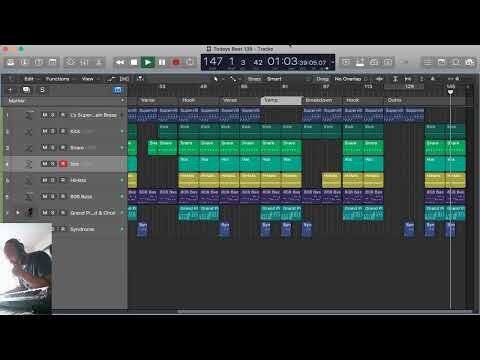Click the vertical zoom slider
The image size is (480, 360).
tap(427, 79)
